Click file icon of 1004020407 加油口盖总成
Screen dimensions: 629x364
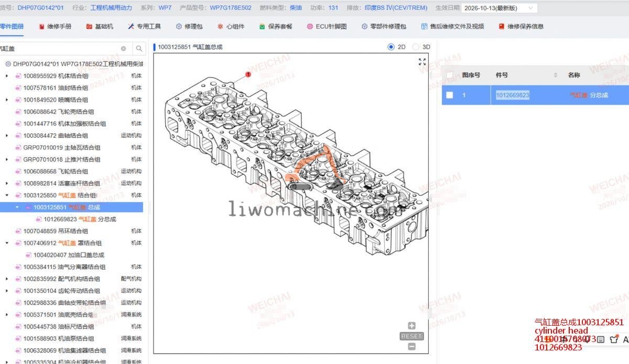28,255
